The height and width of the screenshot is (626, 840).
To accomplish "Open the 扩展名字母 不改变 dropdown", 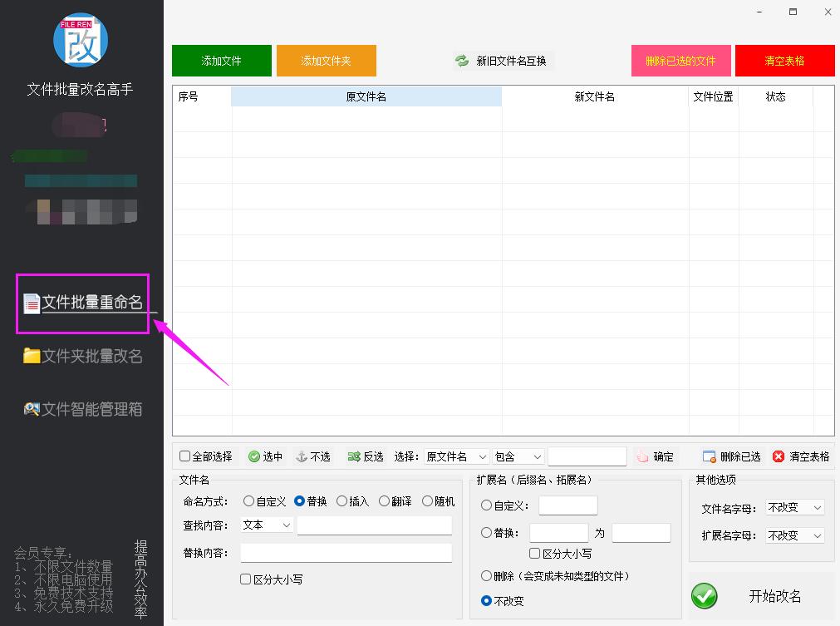I will click(795, 535).
